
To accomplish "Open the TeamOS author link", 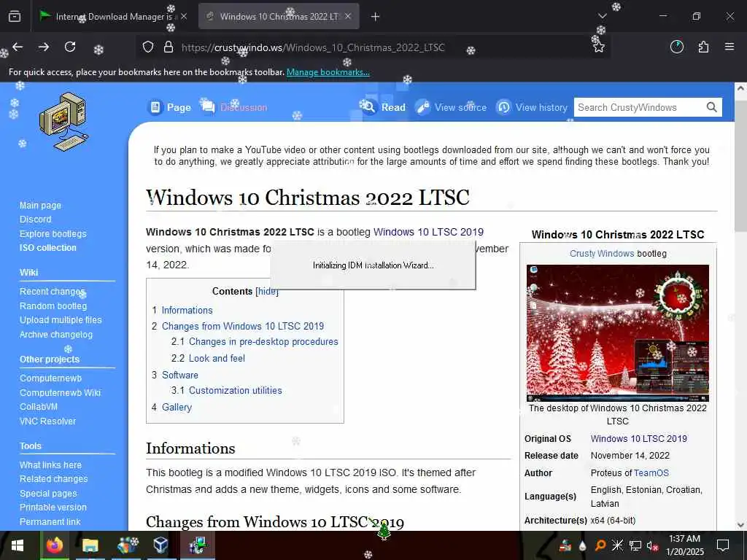I will tap(651, 472).
